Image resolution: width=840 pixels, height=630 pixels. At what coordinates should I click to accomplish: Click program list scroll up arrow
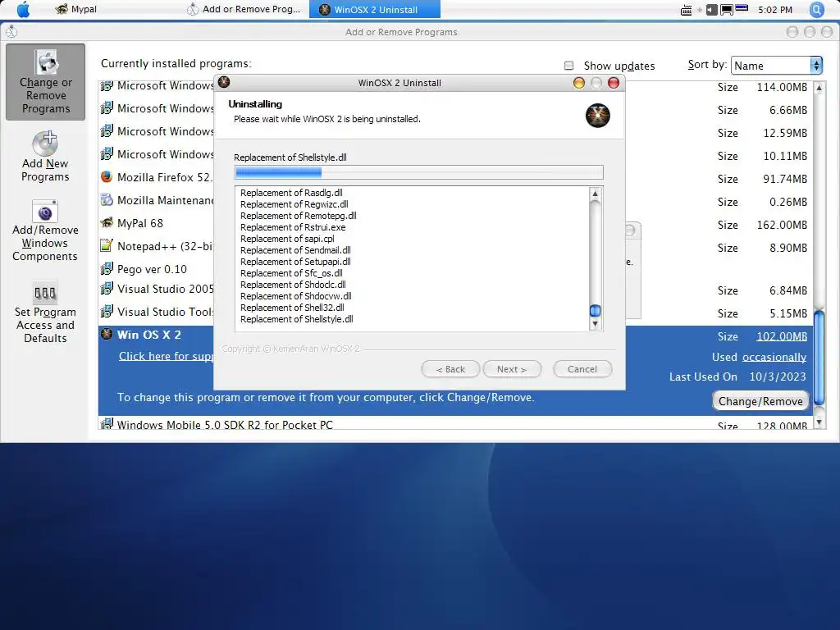pos(819,88)
